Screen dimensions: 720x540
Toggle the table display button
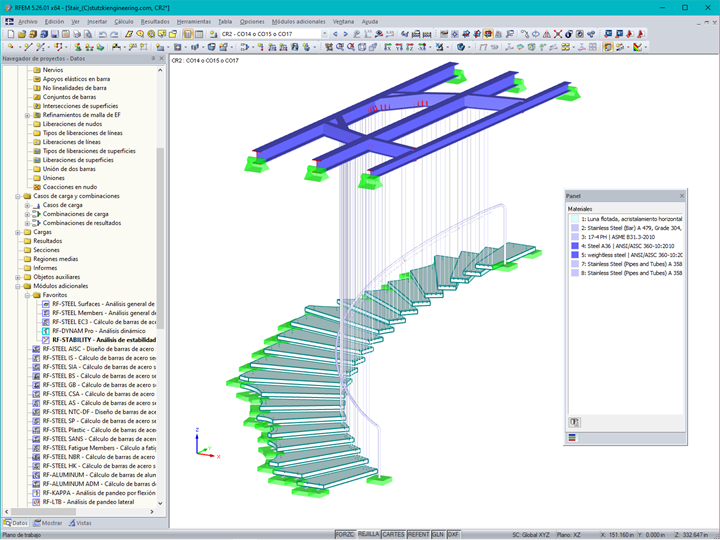[199, 34]
